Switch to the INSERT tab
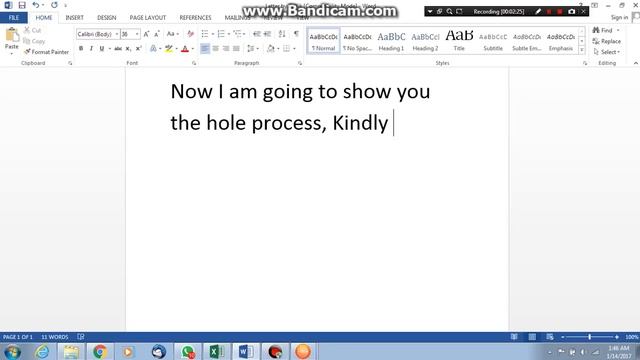Screen dimensions: 640x360 pos(74,18)
